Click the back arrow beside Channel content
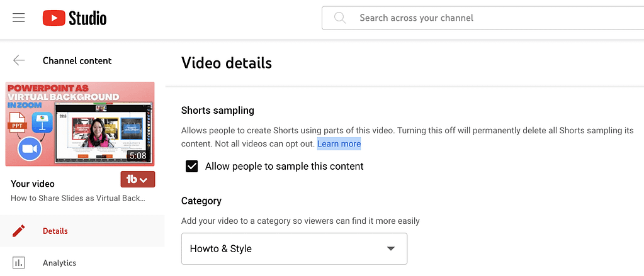Image resolution: width=644 pixels, height=276 pixels. [x=19, y=60]
